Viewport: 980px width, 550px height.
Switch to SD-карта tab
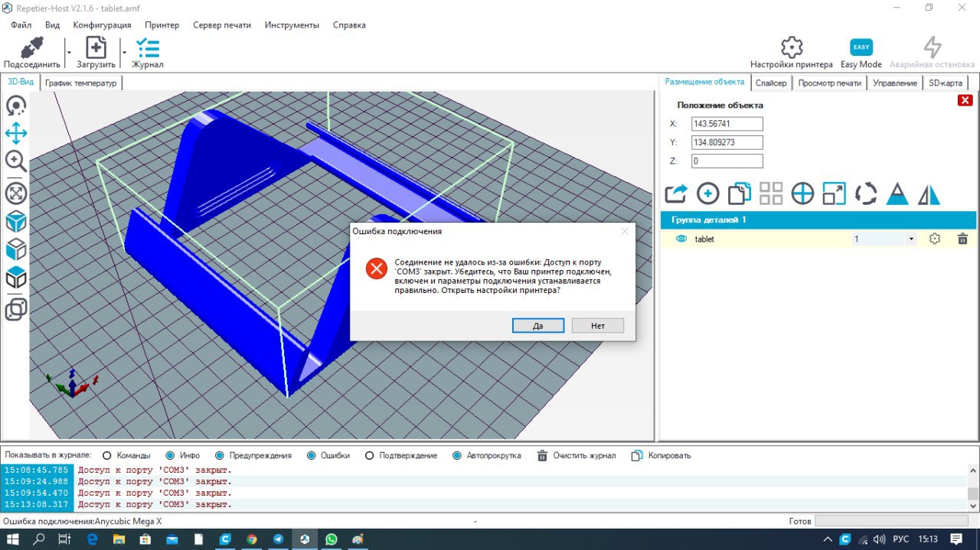(946, 83)
